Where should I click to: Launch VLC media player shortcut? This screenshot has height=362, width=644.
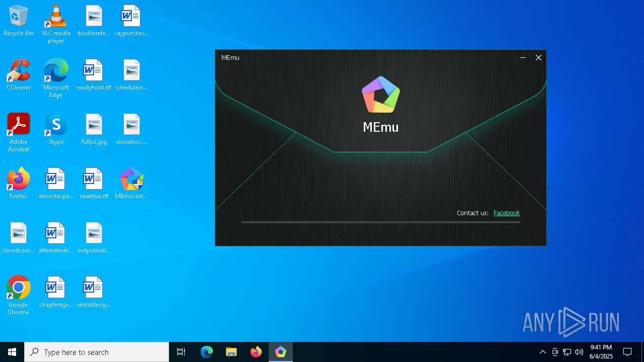coord(56,24)
